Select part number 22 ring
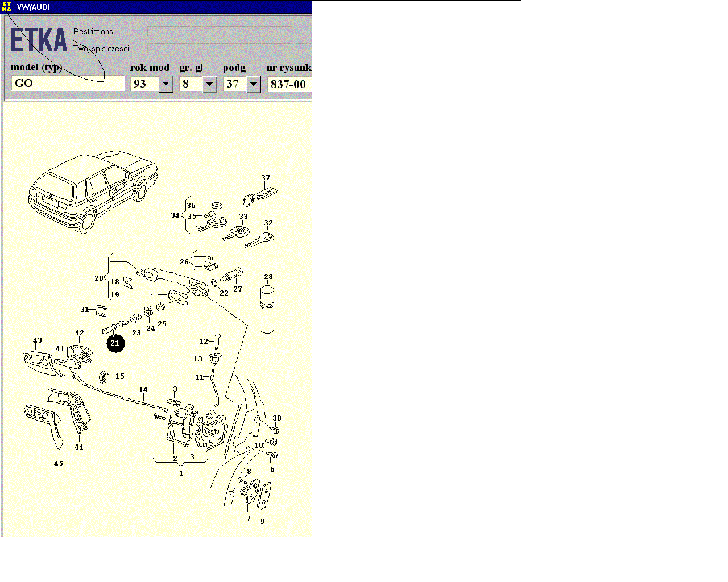The width and height of the screenshot is (728, 582). click(x=224, y=293)
